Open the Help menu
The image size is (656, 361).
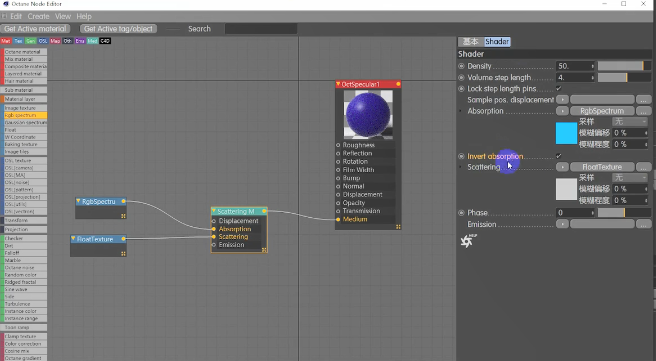(84, 16)
